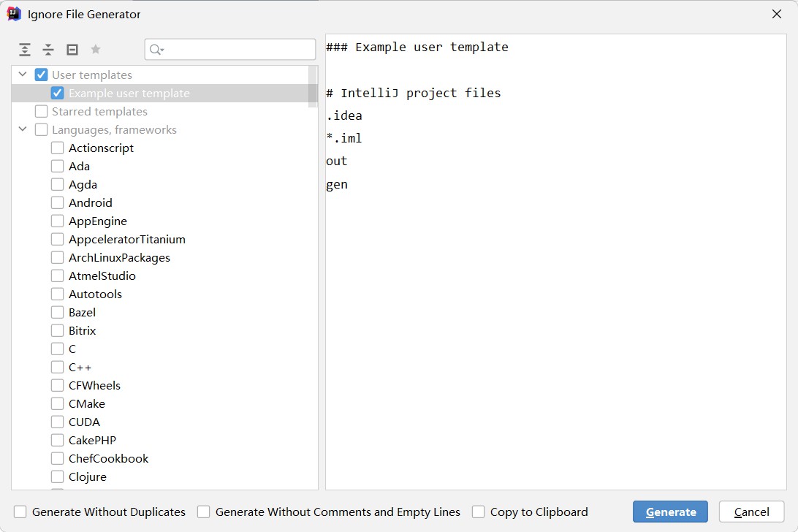Screen dimensions: 798x532
Task: Check Generate Without Comments and Empty Lines
Action: point(204,512)
